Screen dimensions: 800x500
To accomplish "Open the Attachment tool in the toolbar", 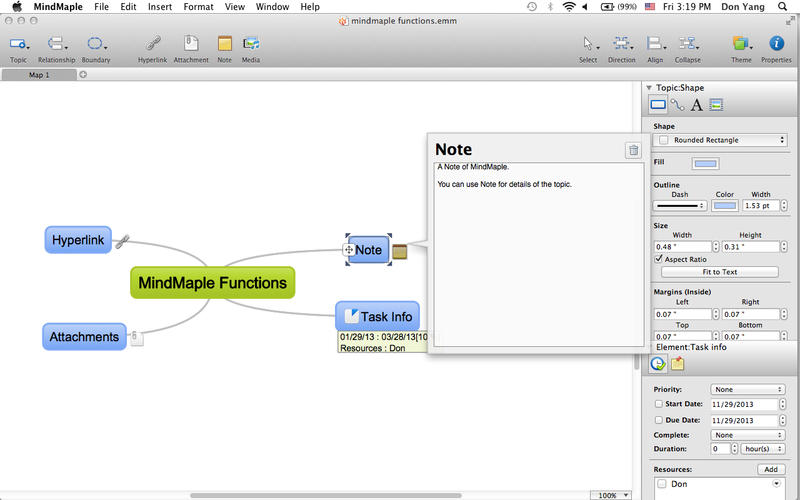I will coord(190,44).
